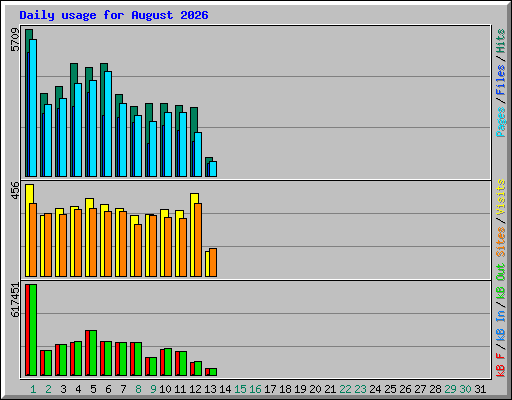Select day 31 on the x-axis
512x400 pixels.
point(480,389)
